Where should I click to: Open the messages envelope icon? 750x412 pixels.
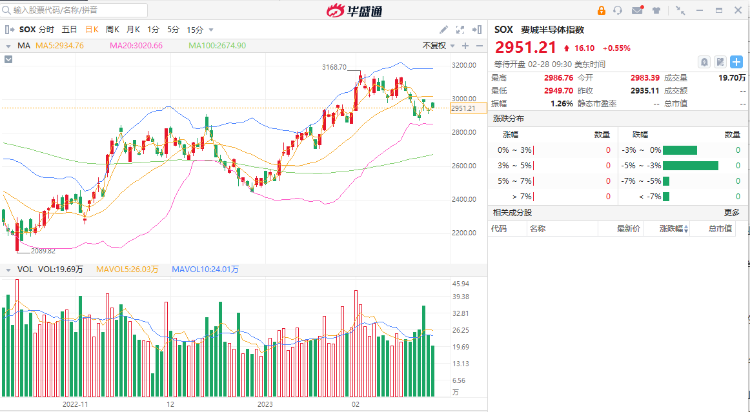click(637, 10)
